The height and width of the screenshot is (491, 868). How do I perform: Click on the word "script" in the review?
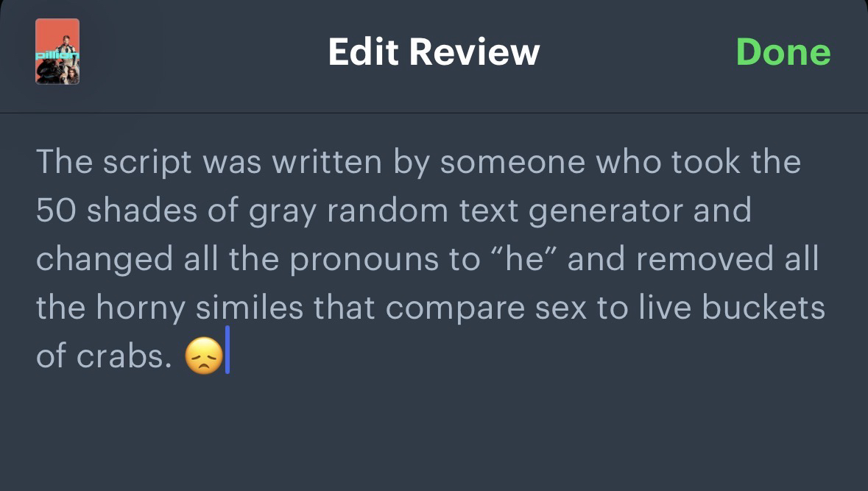click(147, 162)
